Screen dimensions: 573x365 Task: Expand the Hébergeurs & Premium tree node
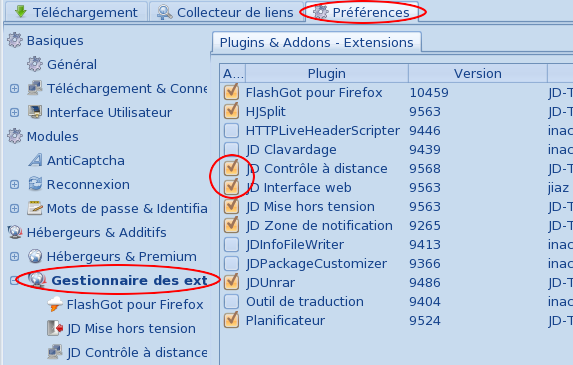[14, 256]
